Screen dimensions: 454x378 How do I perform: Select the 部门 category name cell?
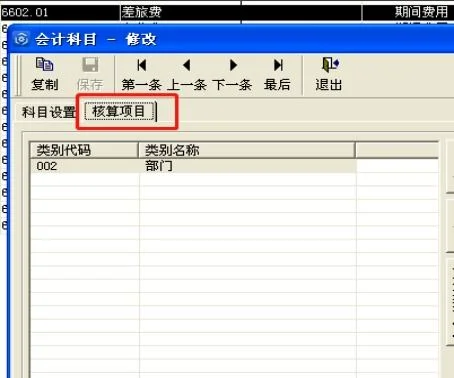pyautogui.click(x=248, y=166)
